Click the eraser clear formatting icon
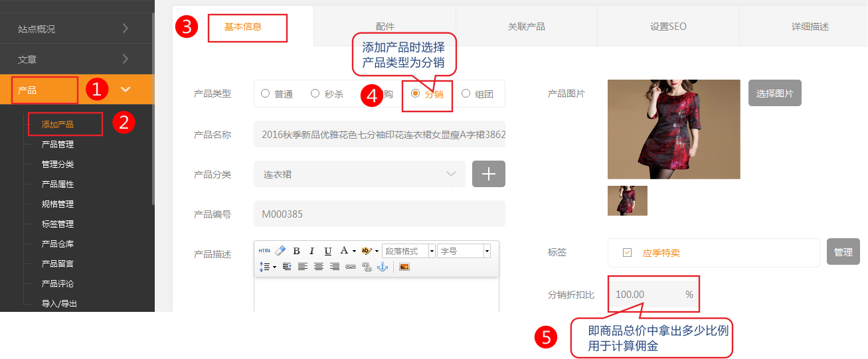868x359 pixels. 280,251
